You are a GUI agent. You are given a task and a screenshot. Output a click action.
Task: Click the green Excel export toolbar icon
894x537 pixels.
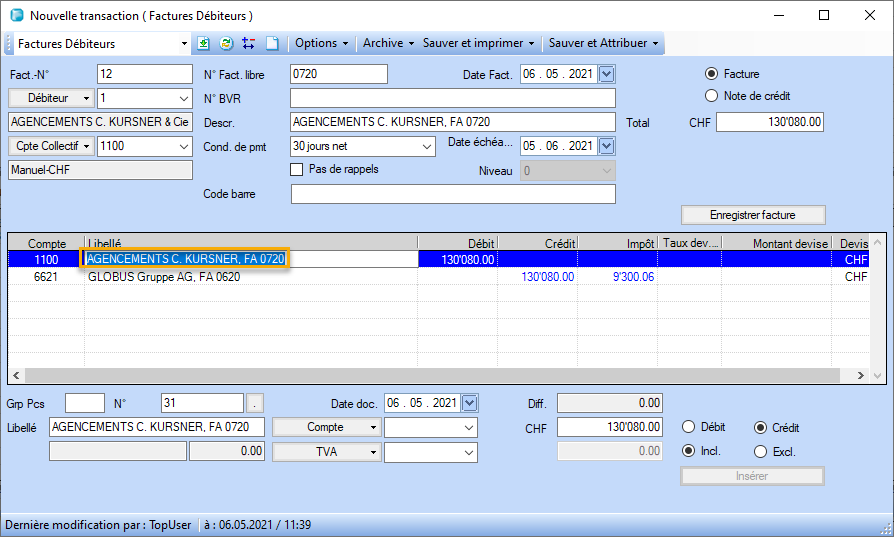[x=204, y=44]
